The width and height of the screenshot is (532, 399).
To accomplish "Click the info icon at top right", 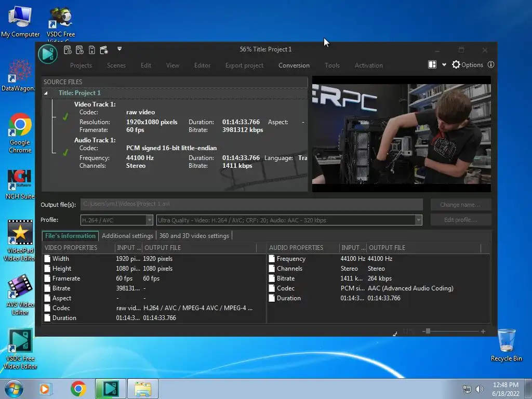I will pyautogui.click(x=490, y=64).
